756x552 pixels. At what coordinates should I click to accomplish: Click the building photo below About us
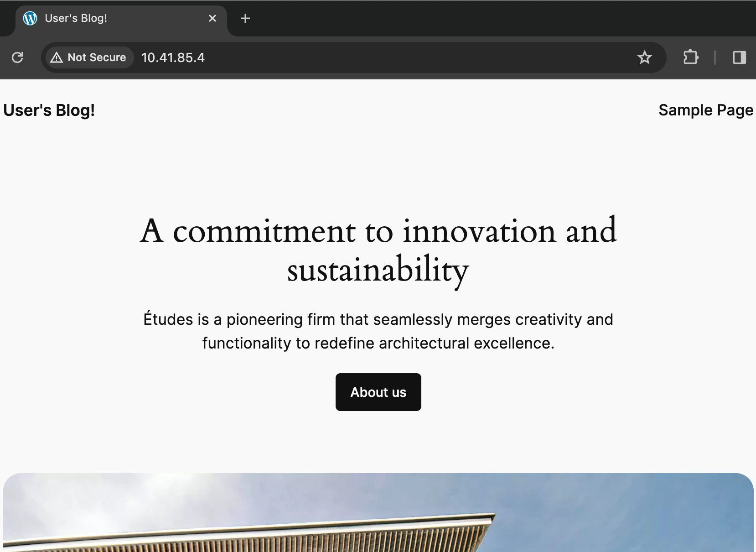[x=378, y=512]
